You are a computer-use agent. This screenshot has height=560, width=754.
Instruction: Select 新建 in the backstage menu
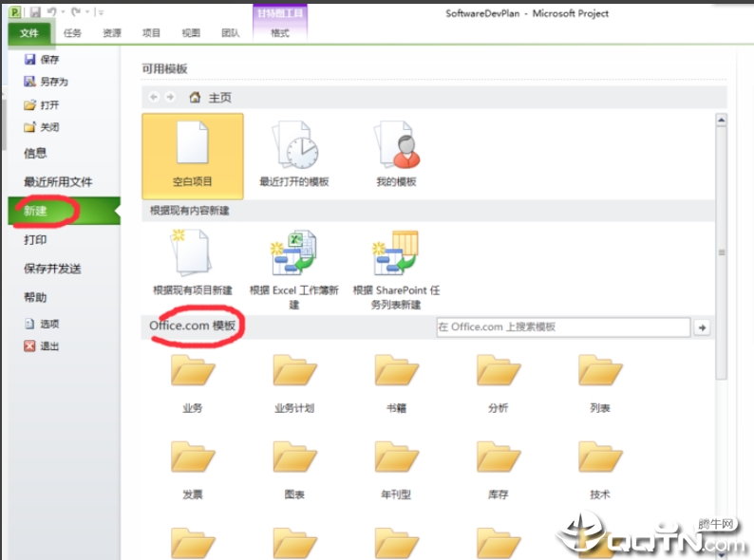point(36,212)
